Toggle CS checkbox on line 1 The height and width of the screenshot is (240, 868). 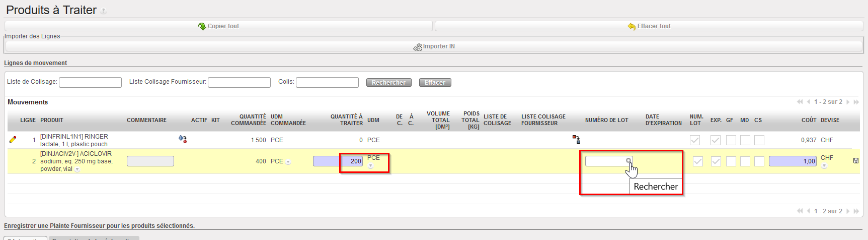pos(759,140)
